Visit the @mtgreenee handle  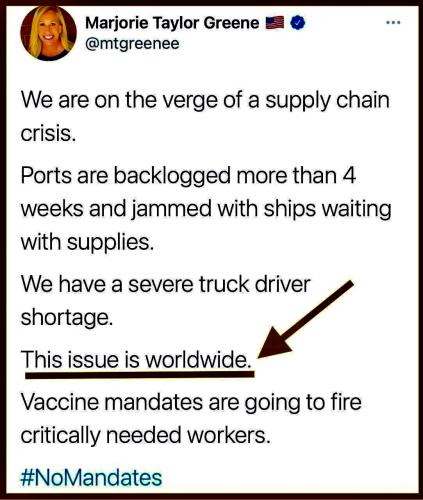132,44
